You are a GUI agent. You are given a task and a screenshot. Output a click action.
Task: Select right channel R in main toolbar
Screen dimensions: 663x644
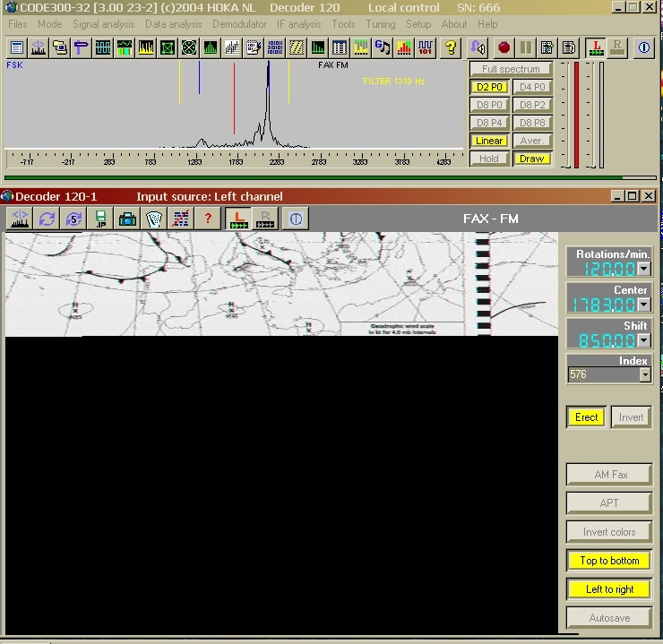pyautogui.click(x=618, y=47)
